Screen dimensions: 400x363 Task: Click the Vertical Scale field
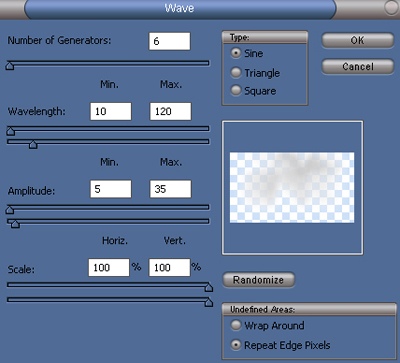click(x=169, y=267)
